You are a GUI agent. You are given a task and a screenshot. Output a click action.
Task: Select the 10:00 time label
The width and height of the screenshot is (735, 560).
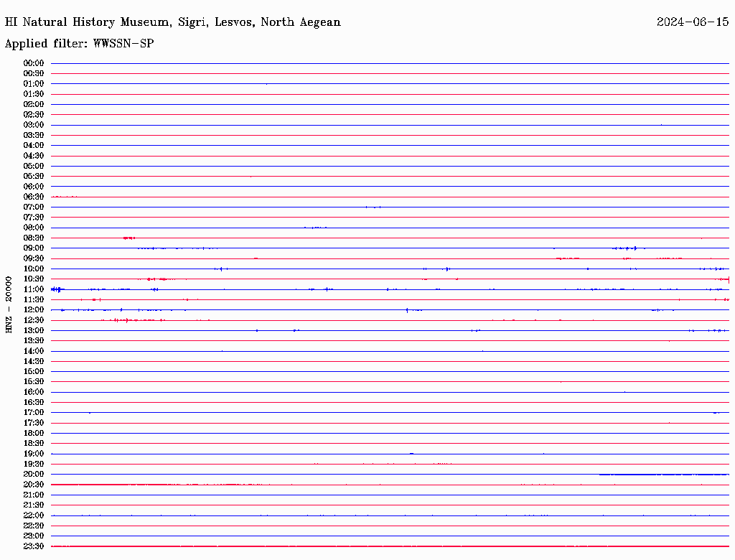click(34, 269)
